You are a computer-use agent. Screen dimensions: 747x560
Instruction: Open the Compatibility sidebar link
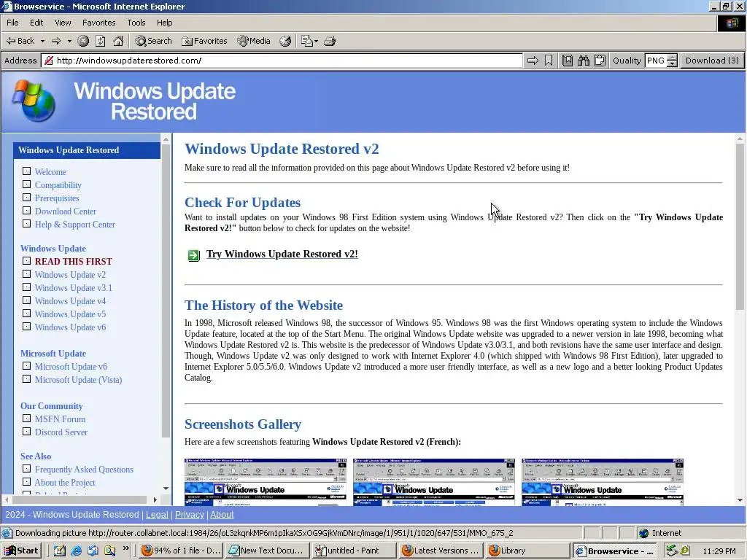[58, 184]
